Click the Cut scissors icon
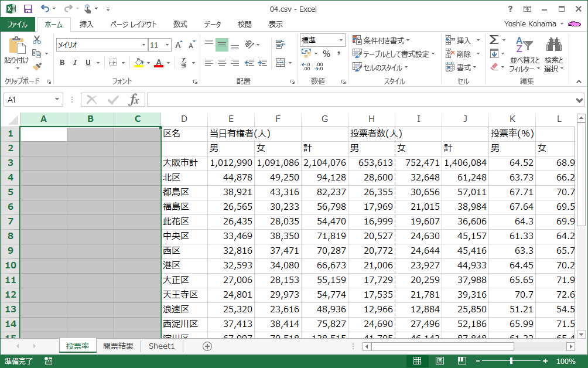This screenshot has height=368, width=588. point(37,40)
